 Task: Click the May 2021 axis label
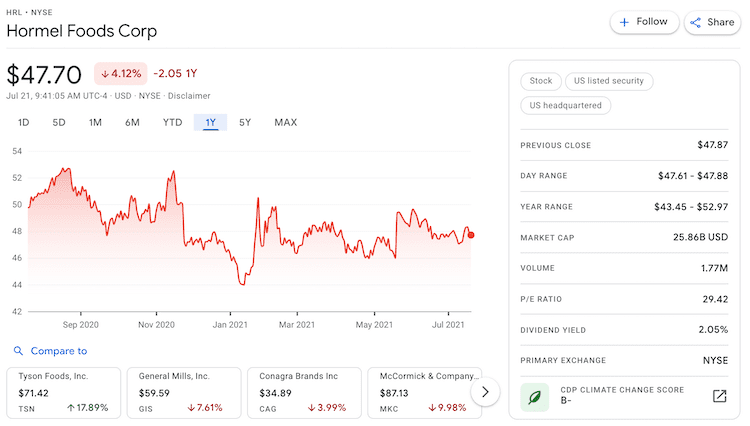click(374, 325)
